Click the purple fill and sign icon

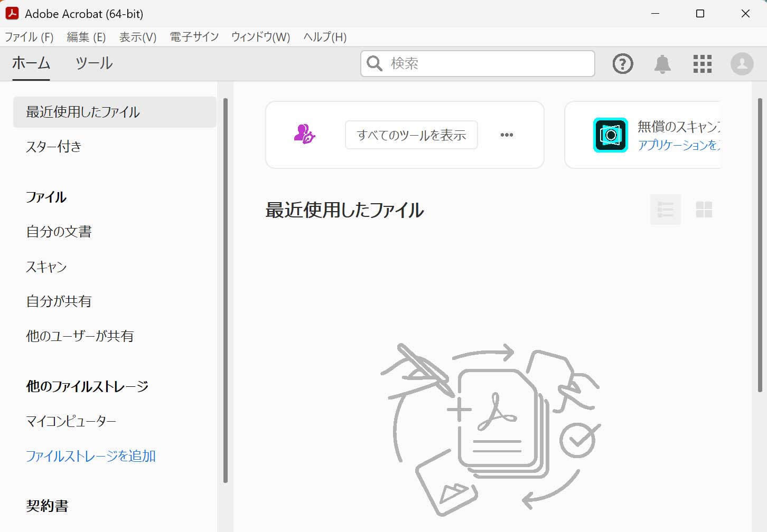[x=304, y=134]
